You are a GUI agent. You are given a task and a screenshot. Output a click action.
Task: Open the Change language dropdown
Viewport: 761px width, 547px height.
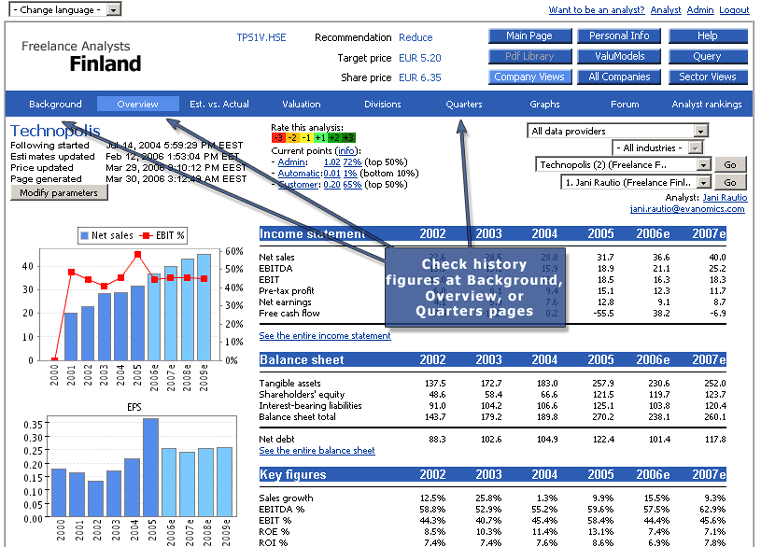tap(66, 10)
